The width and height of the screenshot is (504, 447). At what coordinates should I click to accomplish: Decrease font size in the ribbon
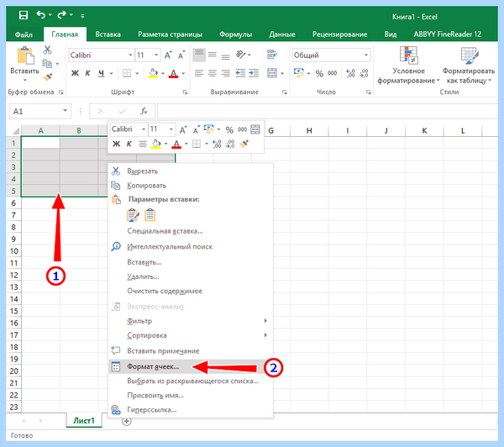[x=181, y=55]
